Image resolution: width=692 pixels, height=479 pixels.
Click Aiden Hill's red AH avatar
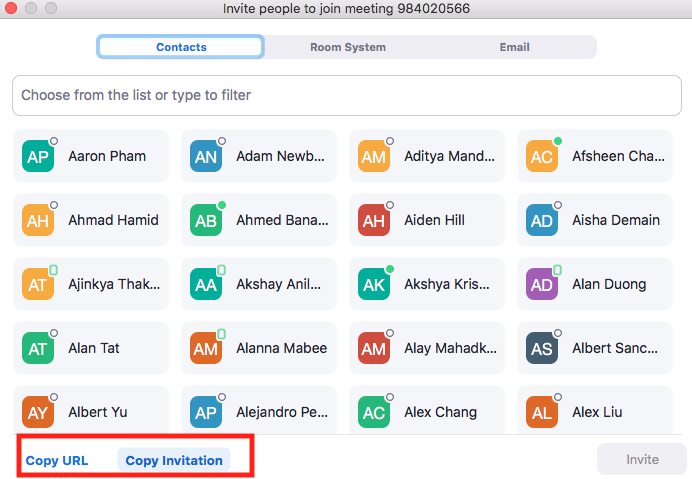click(x=373, y=221)
